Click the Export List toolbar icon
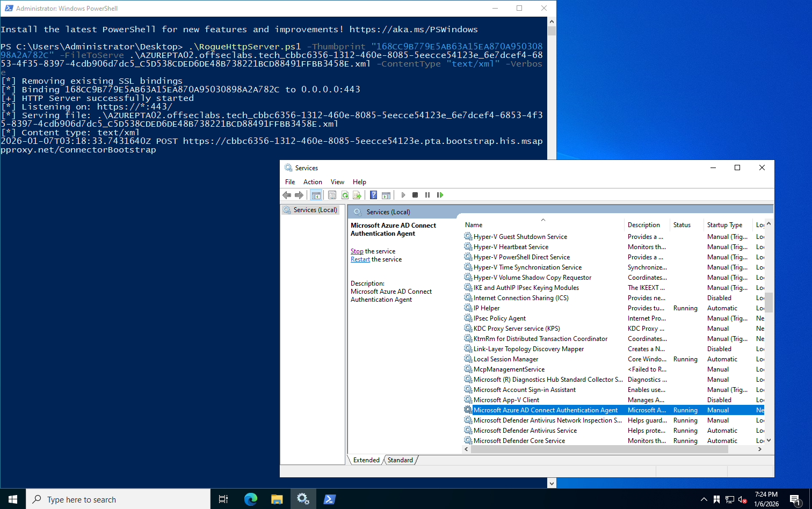Screen dimensions: 812x509 click(357, 195)
